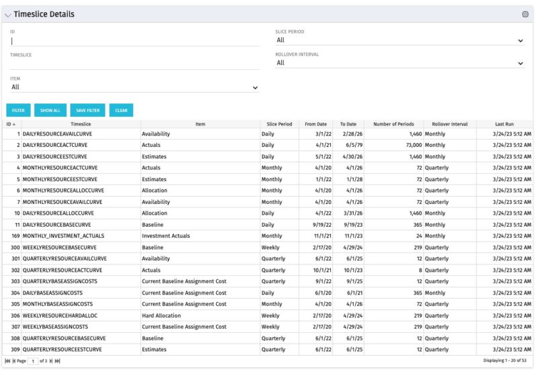Viewport: 537px width, 392px height.
Task: Open the Timeslice Details settings gear
Action: (x=525, y=14)
